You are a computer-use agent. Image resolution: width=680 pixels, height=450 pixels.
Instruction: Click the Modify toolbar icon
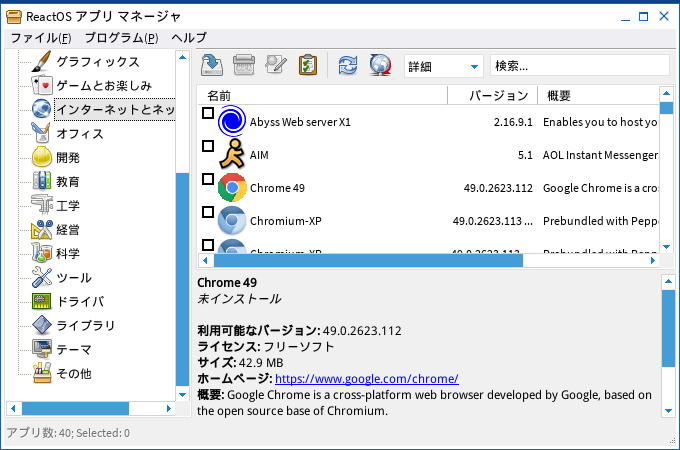pyautogui.click(x=276, y=65)
